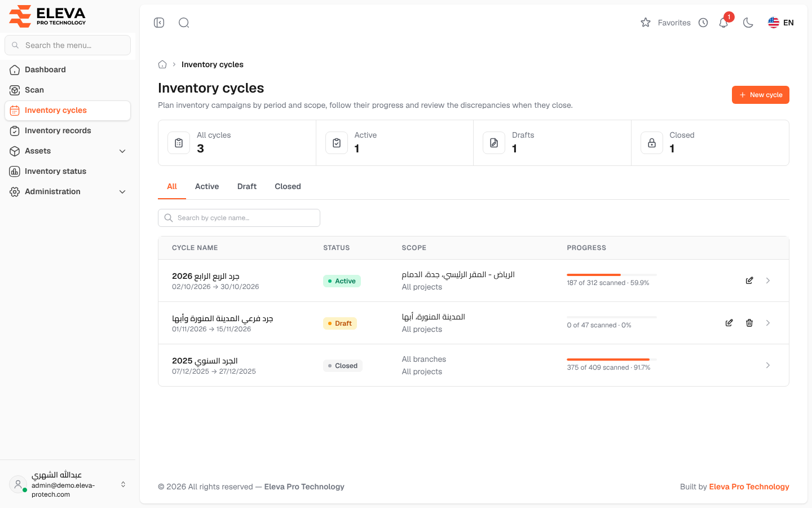The width and height of the screenshot is (812, 508).
Task: Collapse the sidebar panel icon
Action: 159,23
